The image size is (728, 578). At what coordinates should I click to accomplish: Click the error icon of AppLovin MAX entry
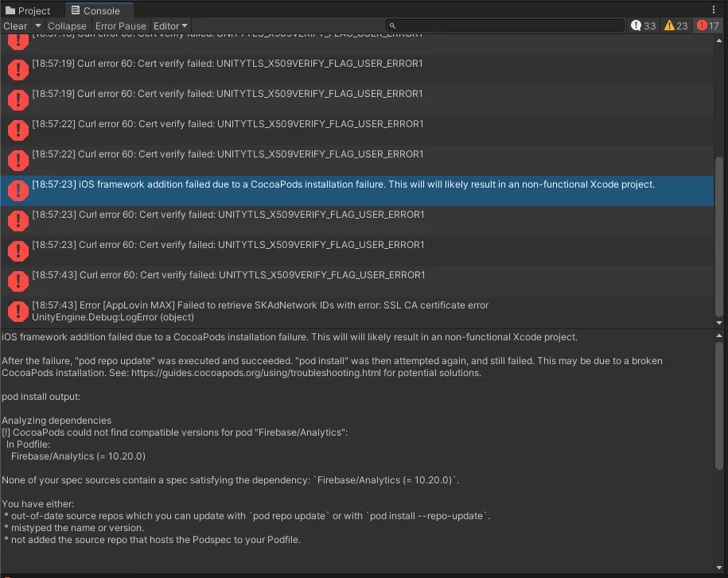[18, 312]
